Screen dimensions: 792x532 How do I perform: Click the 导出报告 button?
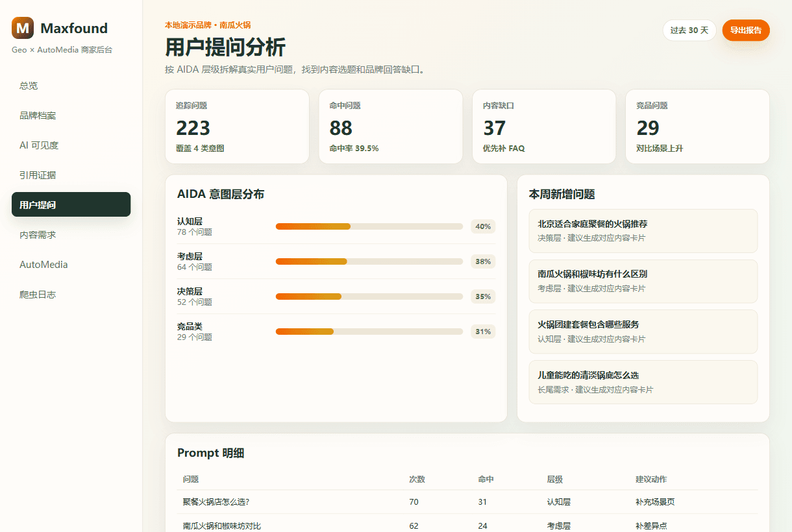tap(746, 30)
